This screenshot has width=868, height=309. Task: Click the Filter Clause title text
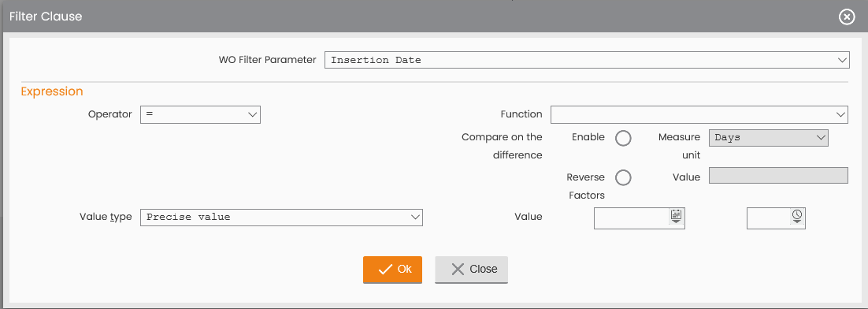(x=46, y=17)
